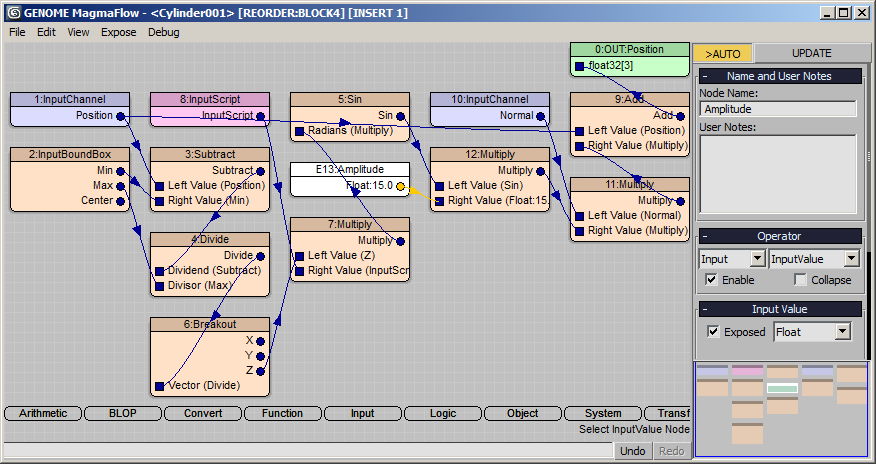Click in the Node Name field
The height and width of the screenshot is (464, 876).
(x=778, y=109)
